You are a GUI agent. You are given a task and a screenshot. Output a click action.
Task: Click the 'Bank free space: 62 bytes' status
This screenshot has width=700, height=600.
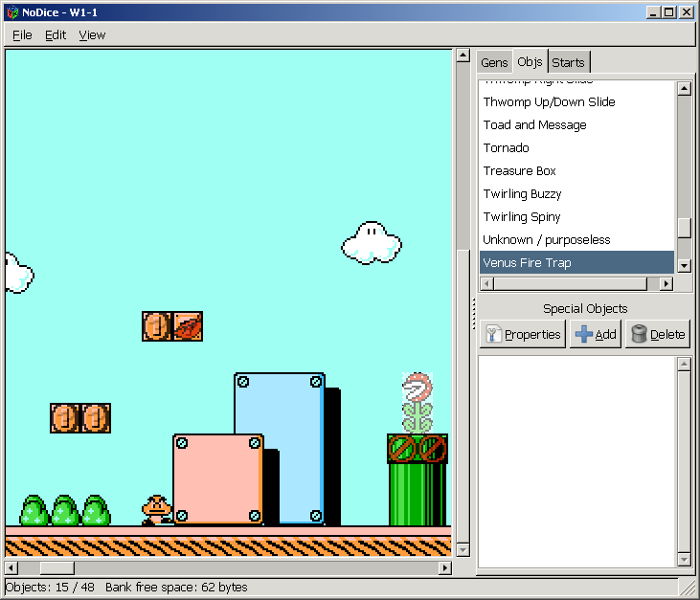[176, 587]
